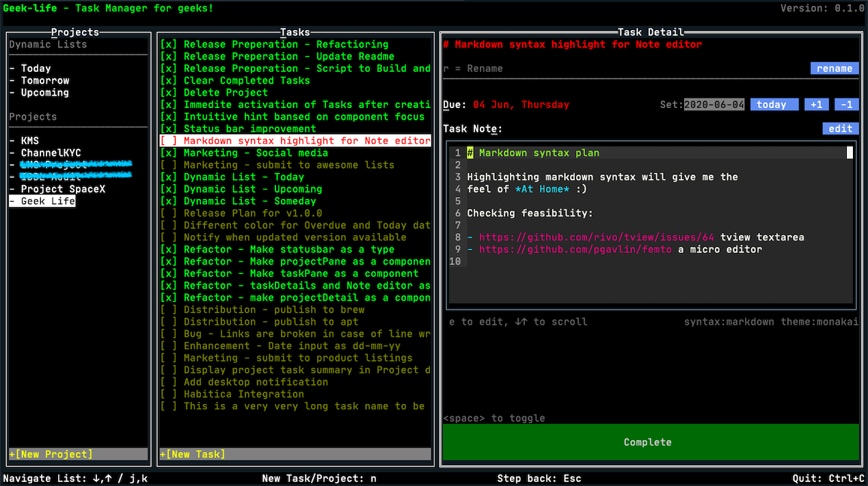Decrease due date with -1 button
The height and width of the screenshot is (486, 868).
847,105
